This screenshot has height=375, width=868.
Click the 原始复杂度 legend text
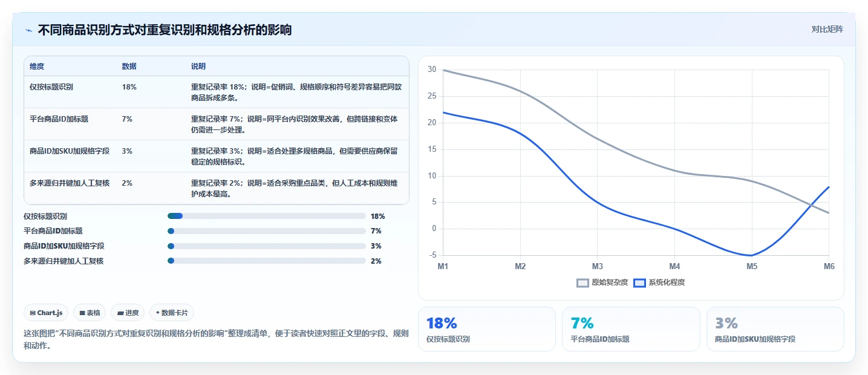point(610,282)
